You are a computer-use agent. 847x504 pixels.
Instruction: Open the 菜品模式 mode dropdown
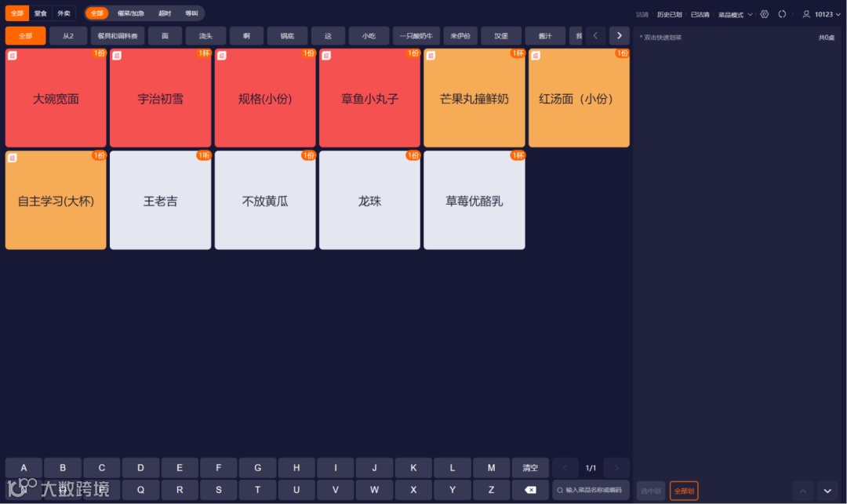pyautogui.click(x=735, y=15)
